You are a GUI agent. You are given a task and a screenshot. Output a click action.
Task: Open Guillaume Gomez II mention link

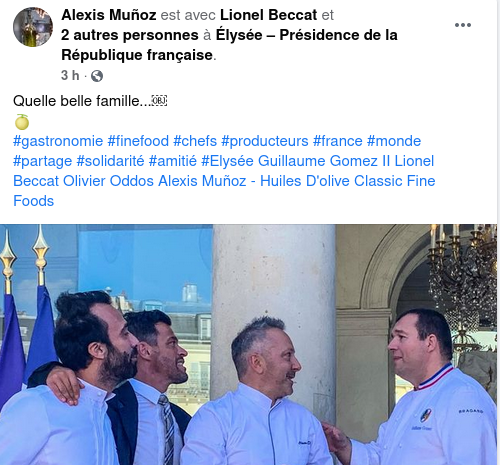[324, 161]
